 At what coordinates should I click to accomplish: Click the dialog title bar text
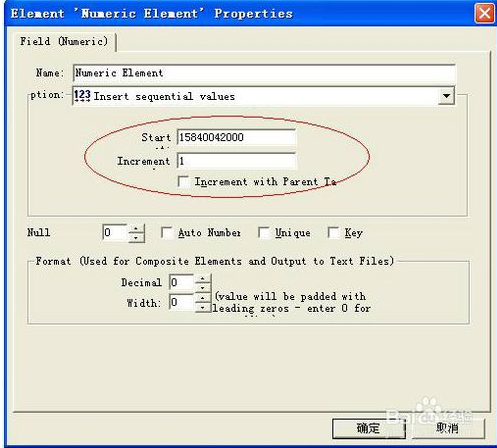152,14
